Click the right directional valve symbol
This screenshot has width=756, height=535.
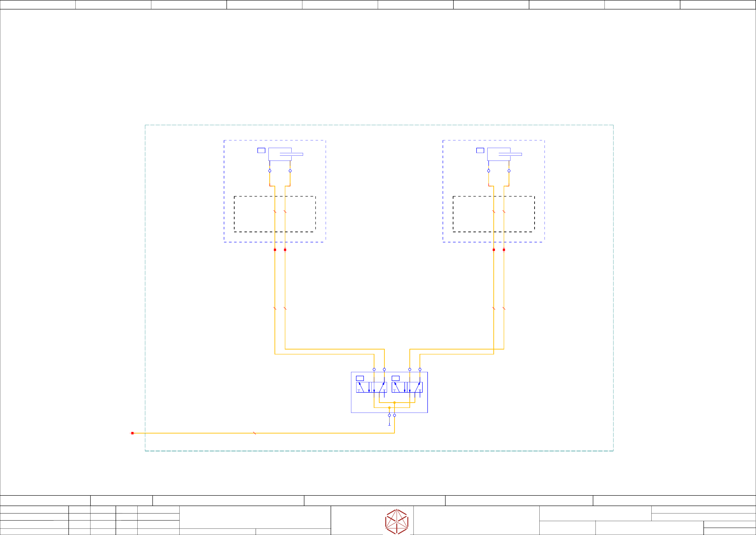click(407, 387)
